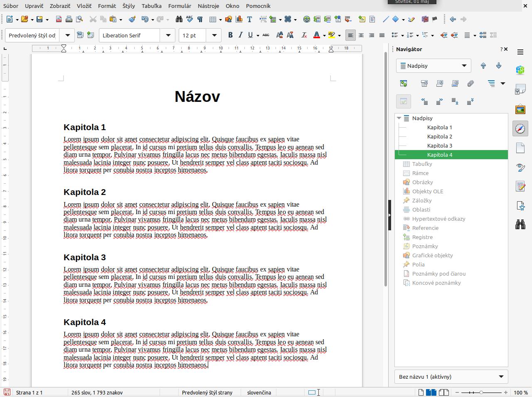Open Navigator Nadpisy navigate-by dropdown
Viewport: 532px width, 397px height.
[x=433, y=66]
